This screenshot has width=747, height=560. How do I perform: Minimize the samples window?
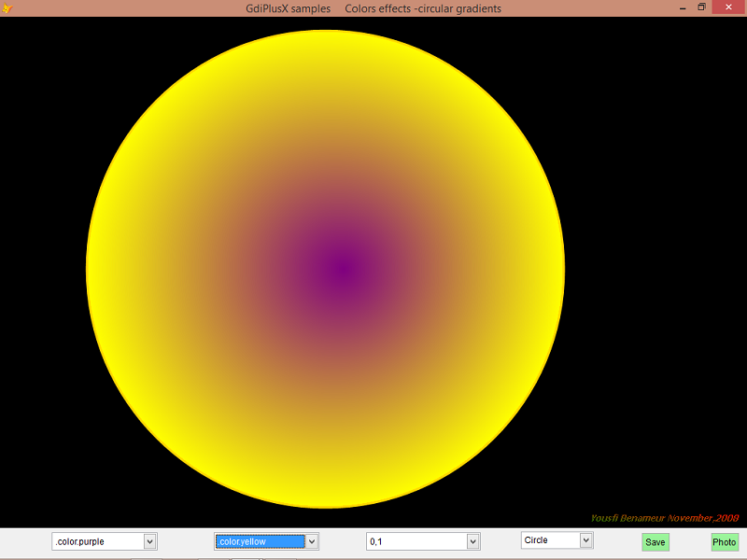pyautogui.click(x=684, y=7)
